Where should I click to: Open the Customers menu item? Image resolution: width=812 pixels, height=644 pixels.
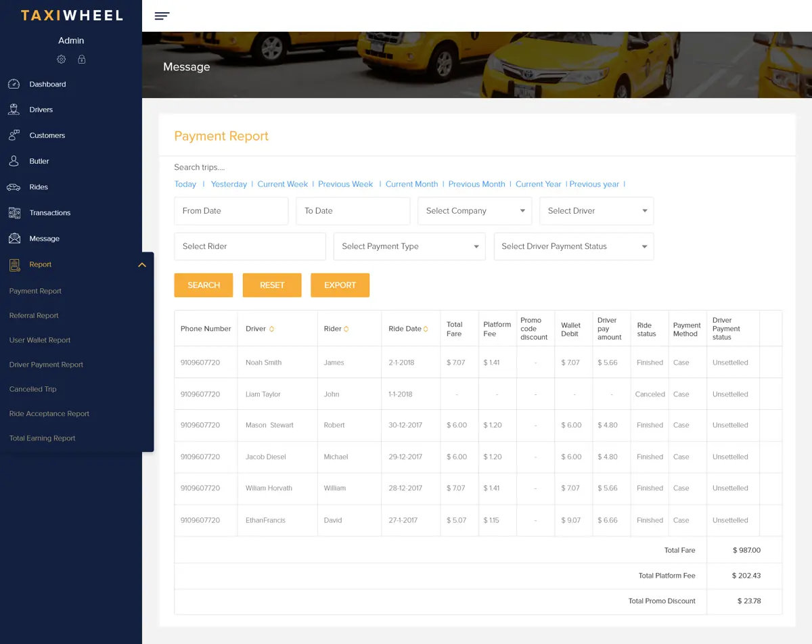coord(47,135)
